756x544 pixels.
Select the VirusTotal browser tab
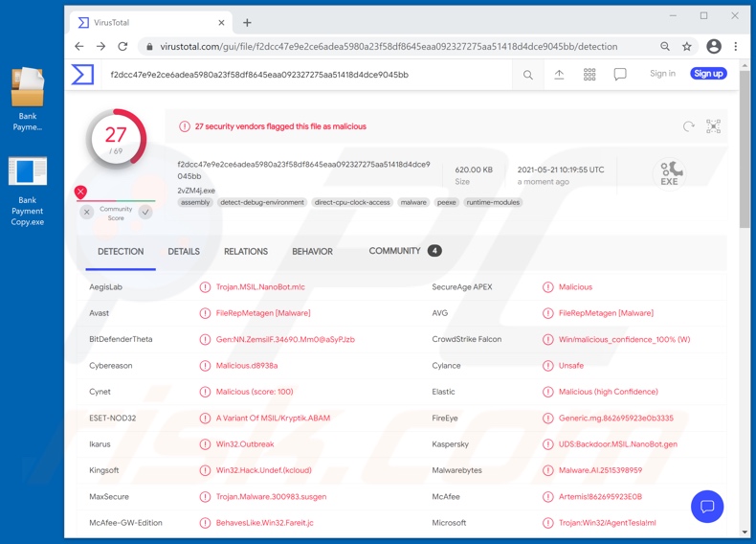[x=151, y=23]
